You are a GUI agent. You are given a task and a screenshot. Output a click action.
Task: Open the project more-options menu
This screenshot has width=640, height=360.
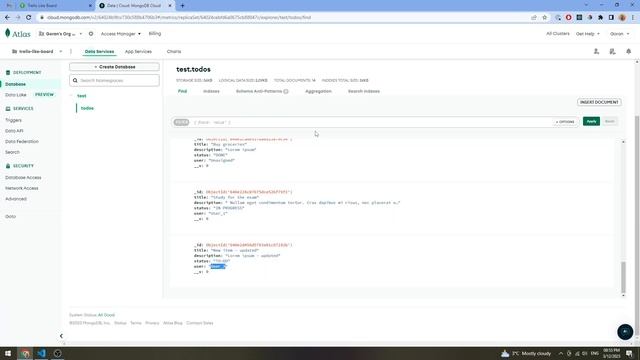71,51
